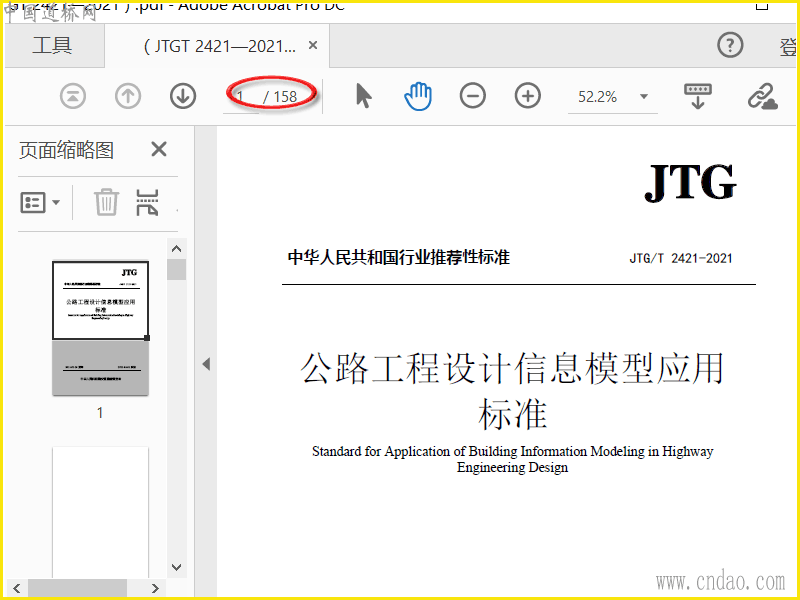
Task: Click the thumbnail panel vertical scroll thumb
Action: coord(177,269)
